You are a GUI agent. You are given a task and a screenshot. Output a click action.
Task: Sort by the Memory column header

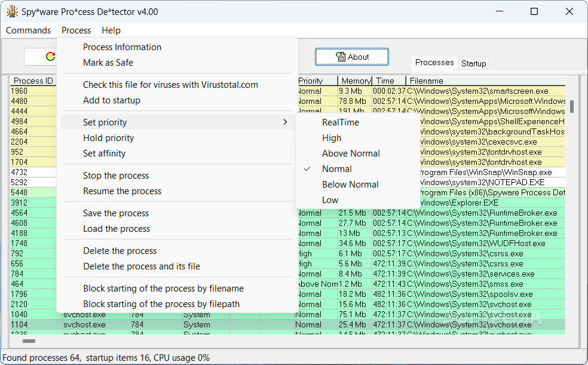click(355, 81)
